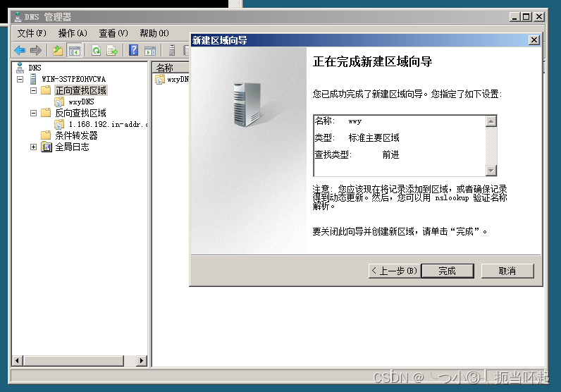Image resolution: width=561 pixels, height=392 pixels.
Task: Open the 操作(A) menu
Action: (x=73, y=33)
